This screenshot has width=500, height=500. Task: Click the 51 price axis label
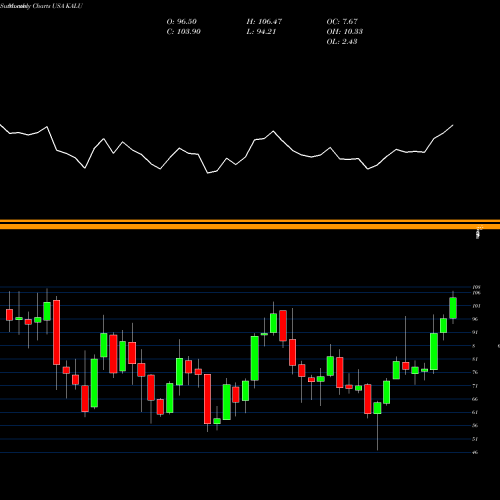click(x=476, y=439)
